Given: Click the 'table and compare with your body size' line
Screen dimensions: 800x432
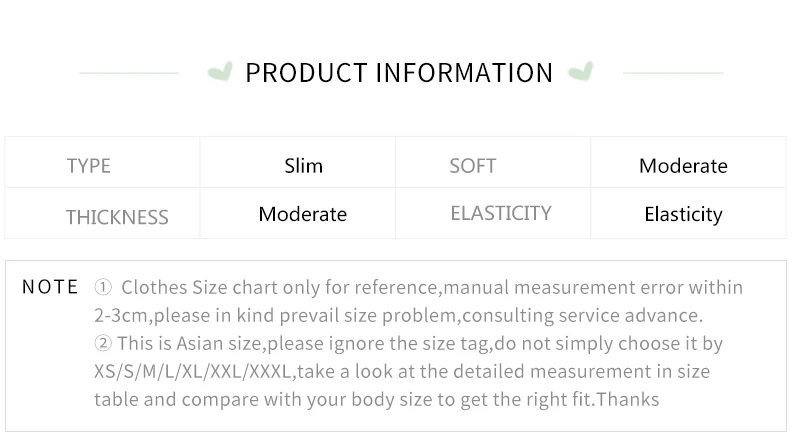Looking at the screenshot, I should tap(376, 400).
